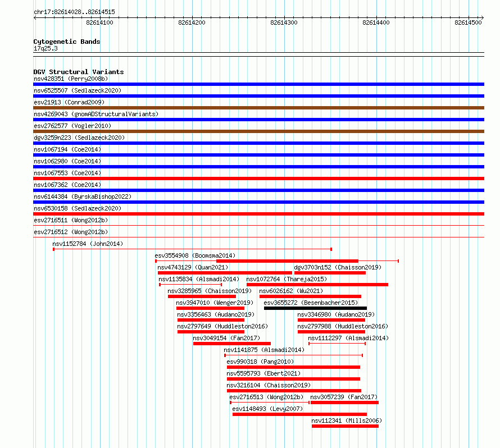Click the blue bar under nsv428351
Viewport: 500px width, 448px height.
tap(258, 84)
